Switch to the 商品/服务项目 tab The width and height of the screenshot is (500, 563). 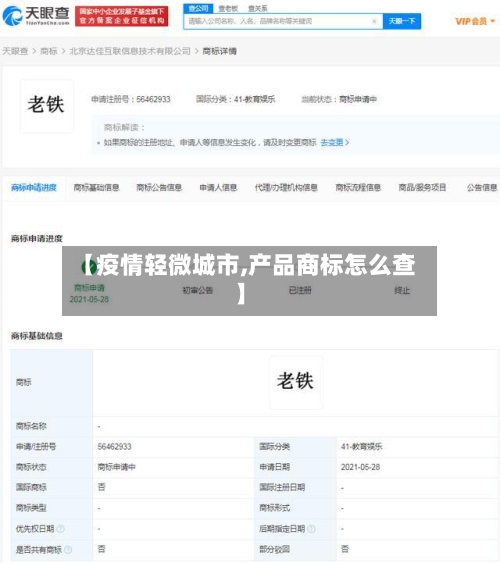422,187
